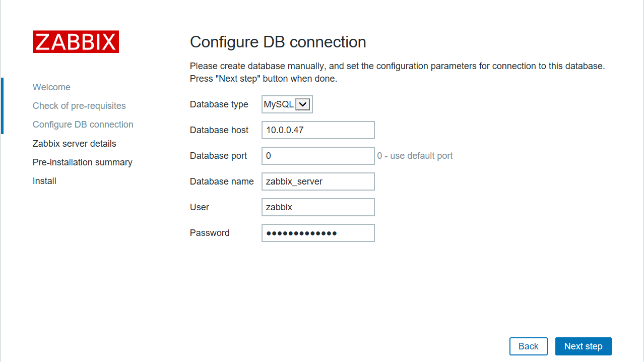Image resolution: width=644 pixels, height=362 pixels.
Task: Click the Database type label
Action: pyautogui.click(x=219, y=104)
